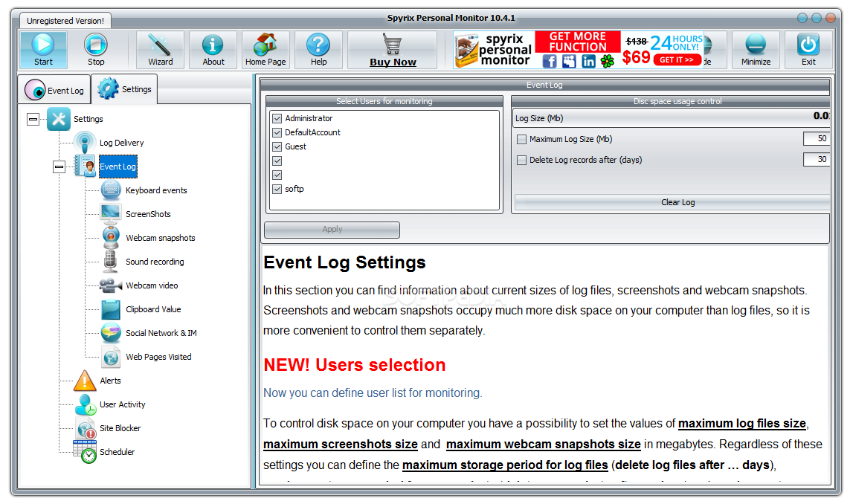Select the Event Log tree node
Viewport: 853px width, 504px height.
coord(118,167)
